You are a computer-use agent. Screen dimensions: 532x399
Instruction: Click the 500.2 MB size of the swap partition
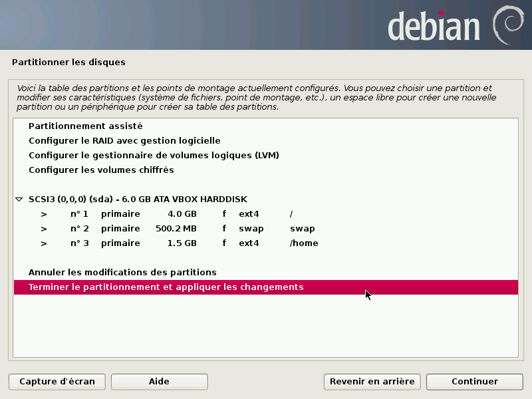176,229
